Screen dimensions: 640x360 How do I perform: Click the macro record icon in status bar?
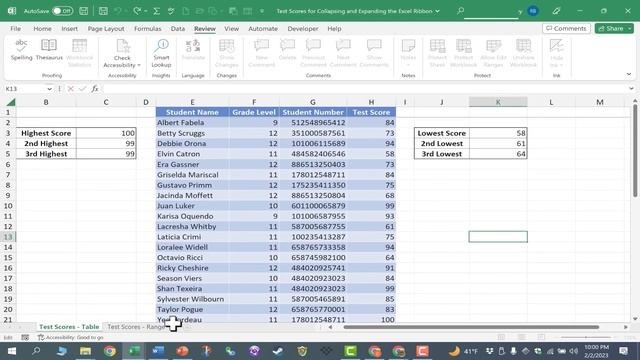(x=25, y=338)
